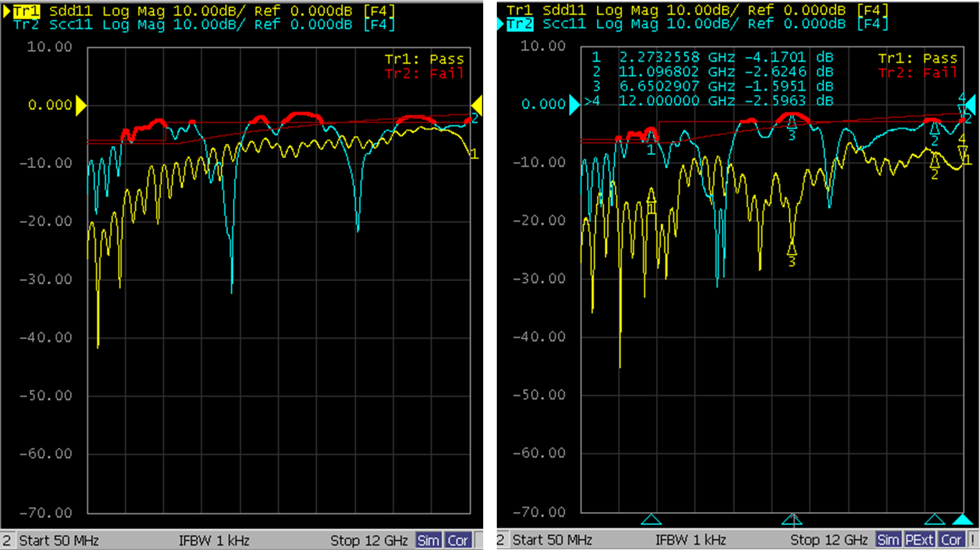Click the Cor indicator in right status bar
980x550 pixels.
(952, 540)
